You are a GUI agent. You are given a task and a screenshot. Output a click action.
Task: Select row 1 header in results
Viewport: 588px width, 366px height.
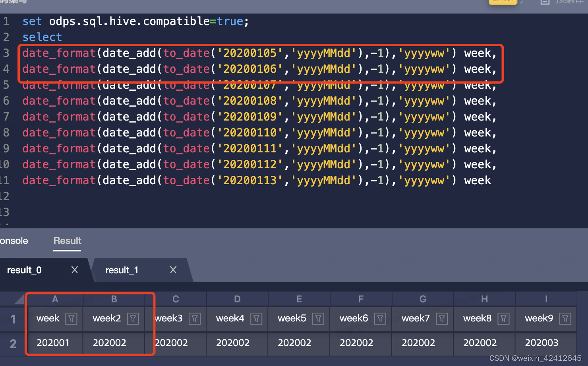tap(13, 319)
